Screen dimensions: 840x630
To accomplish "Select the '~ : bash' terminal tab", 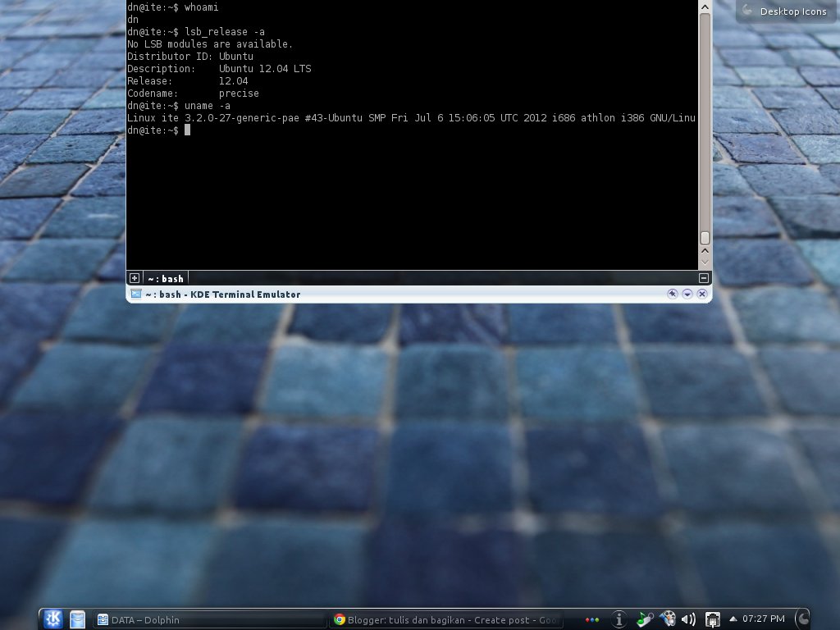I will [x=166, y=279].
